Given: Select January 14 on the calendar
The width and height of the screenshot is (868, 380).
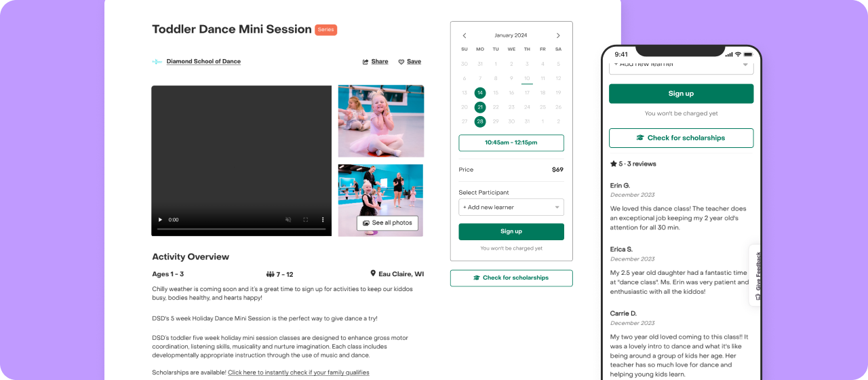Looking at the screenshot, I should pos(480,92).
